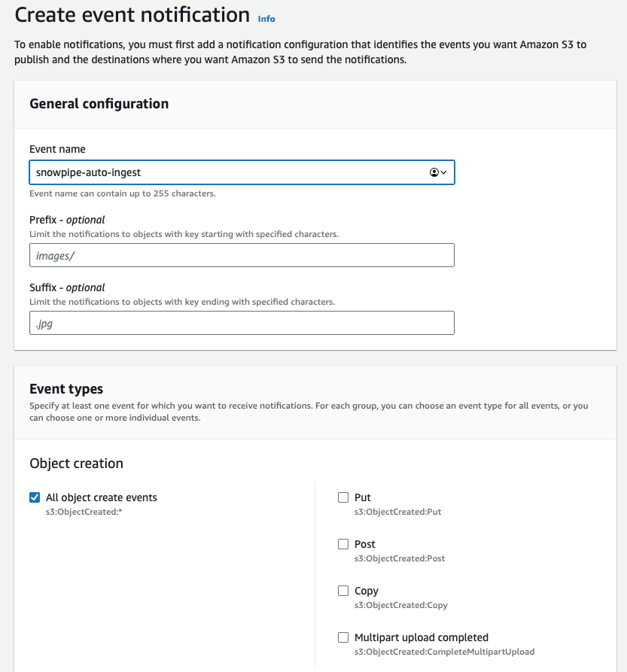Enable the Put event checkbox
Viewport: 627px width, 672px height.
click(343, 497)
